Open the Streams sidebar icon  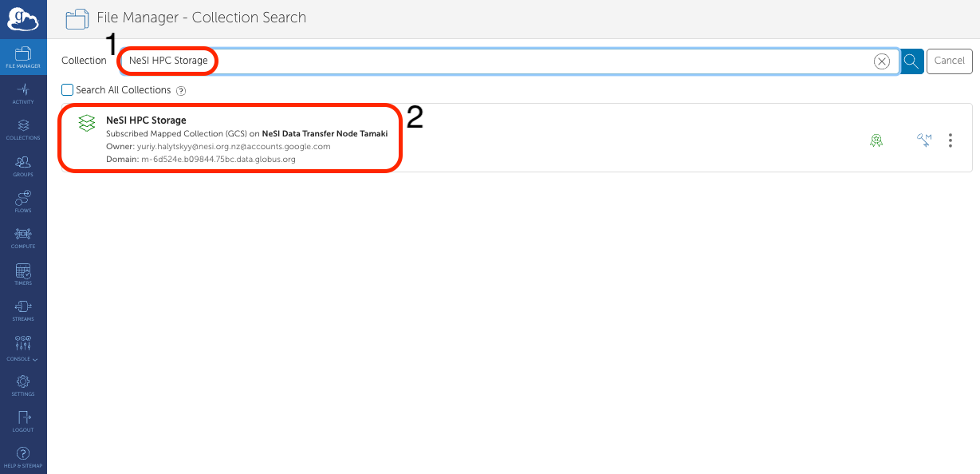[x=23, y=310]
